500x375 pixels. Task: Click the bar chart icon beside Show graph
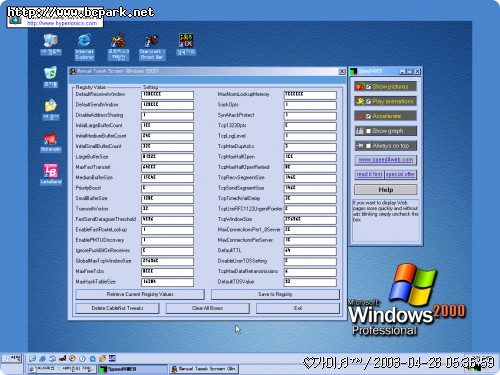pyautogui.click(x=360, y=131)
